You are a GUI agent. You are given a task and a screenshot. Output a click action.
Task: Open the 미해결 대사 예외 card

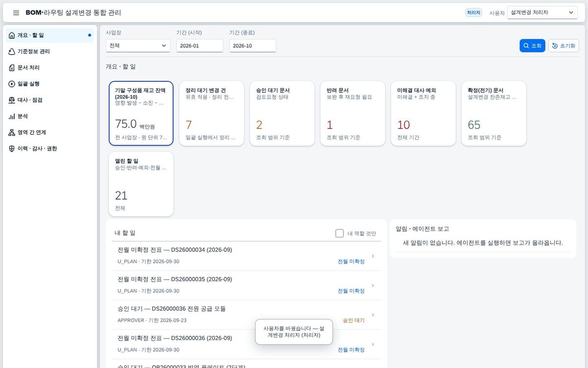tap(423, 113)
